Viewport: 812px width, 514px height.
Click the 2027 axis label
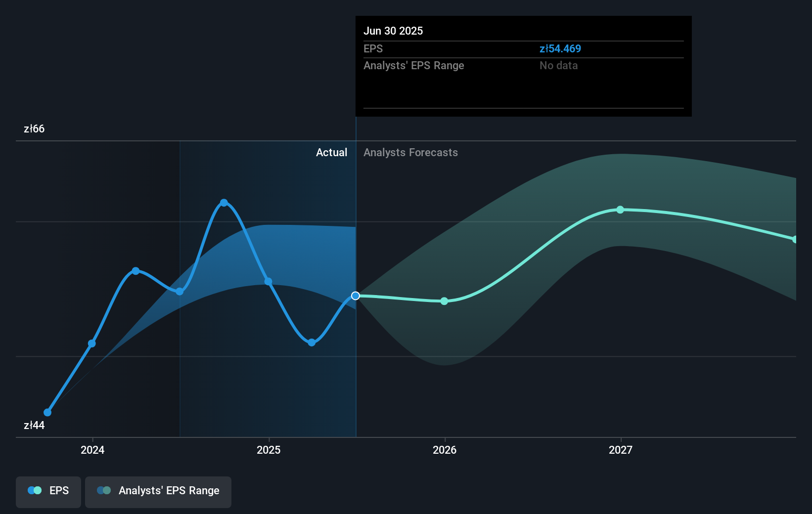pos(621,450)
